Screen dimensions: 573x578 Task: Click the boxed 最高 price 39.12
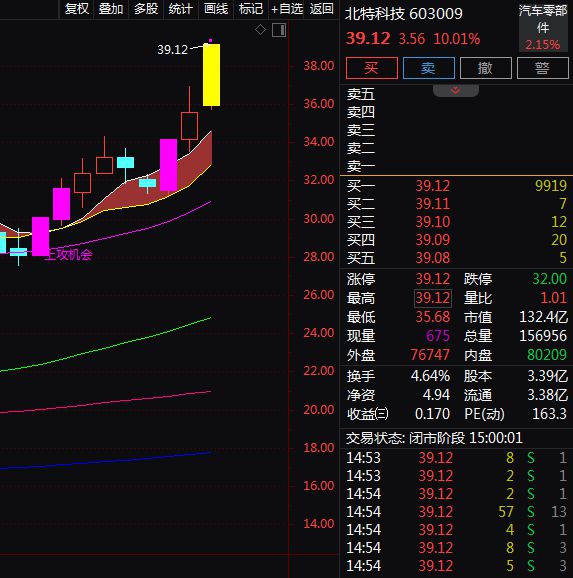pos(433,298)
